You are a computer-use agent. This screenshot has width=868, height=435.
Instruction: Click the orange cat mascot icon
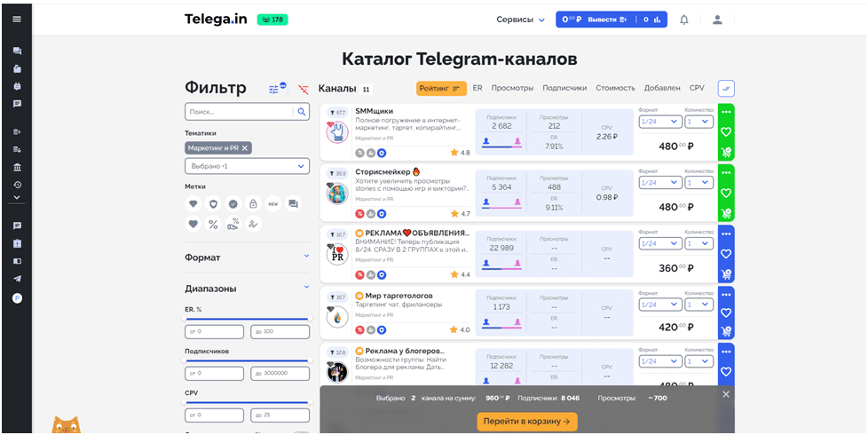(x=67, y=425)
